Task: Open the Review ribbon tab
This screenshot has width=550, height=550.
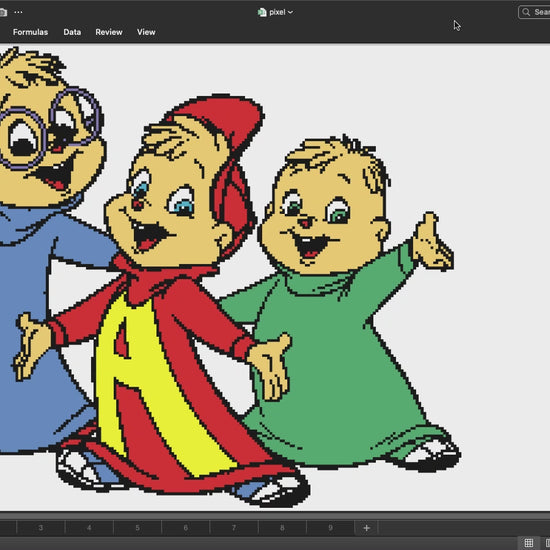Action: (x=109, y=32)
